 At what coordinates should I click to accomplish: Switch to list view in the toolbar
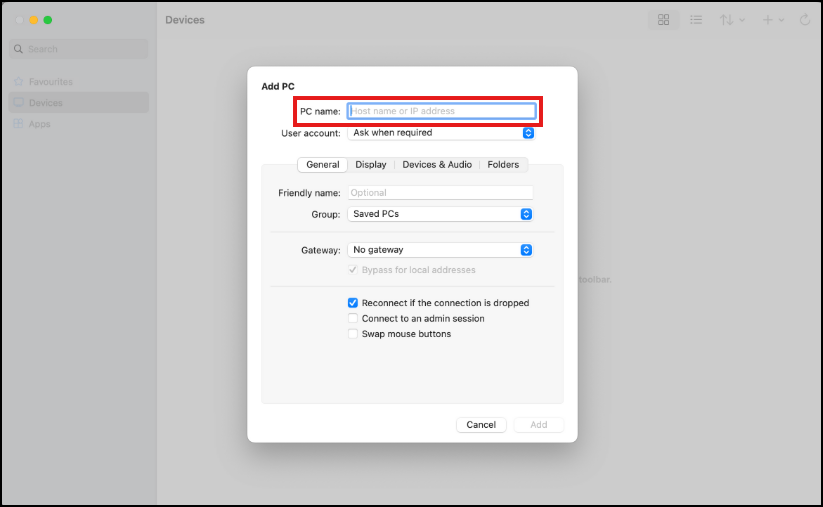point(696,20)
